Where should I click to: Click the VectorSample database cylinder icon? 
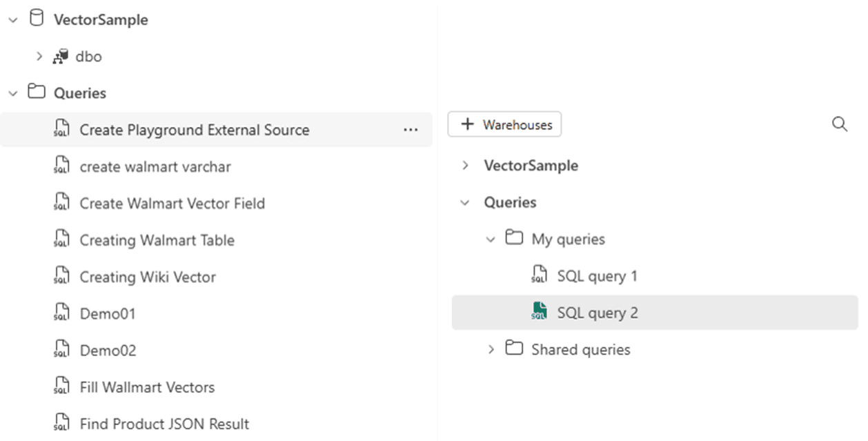click(x=36, y=19)
